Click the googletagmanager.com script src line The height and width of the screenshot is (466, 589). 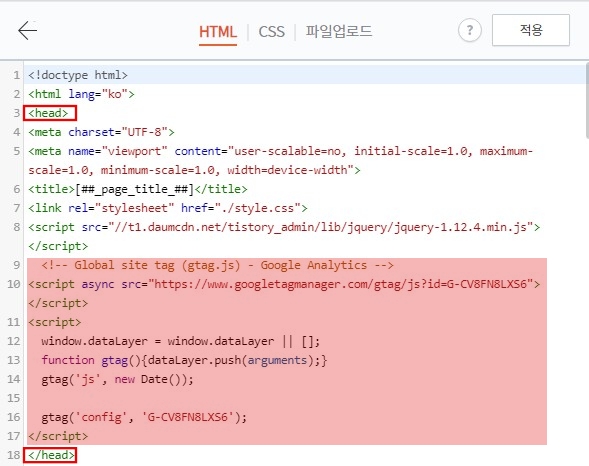(x=284, y=284)
